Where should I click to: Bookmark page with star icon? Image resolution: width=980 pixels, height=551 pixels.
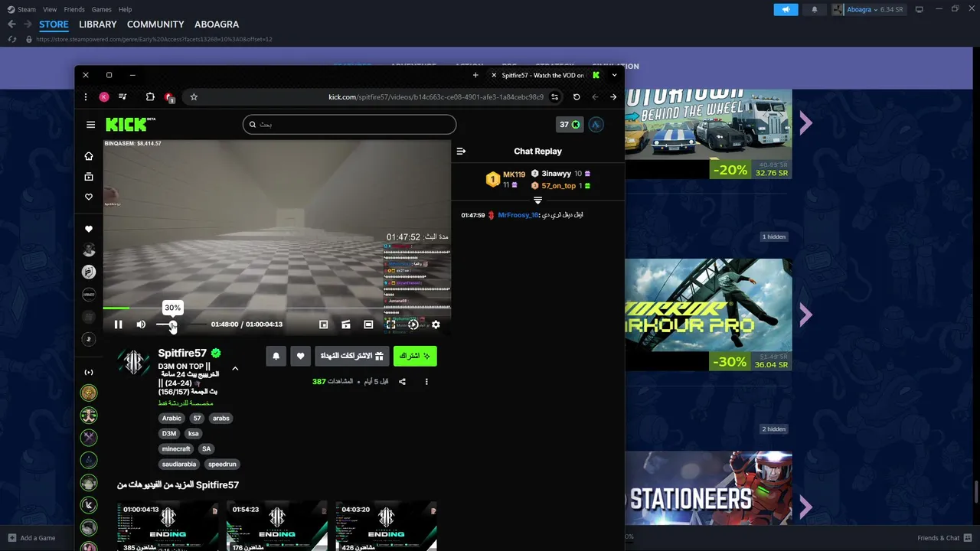click(194, 97)
